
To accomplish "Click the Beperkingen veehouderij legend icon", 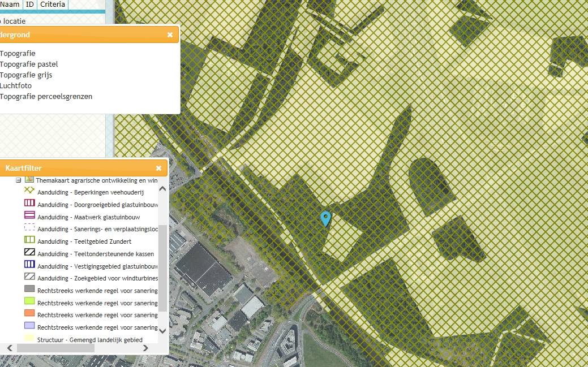I will click(29, 191).
